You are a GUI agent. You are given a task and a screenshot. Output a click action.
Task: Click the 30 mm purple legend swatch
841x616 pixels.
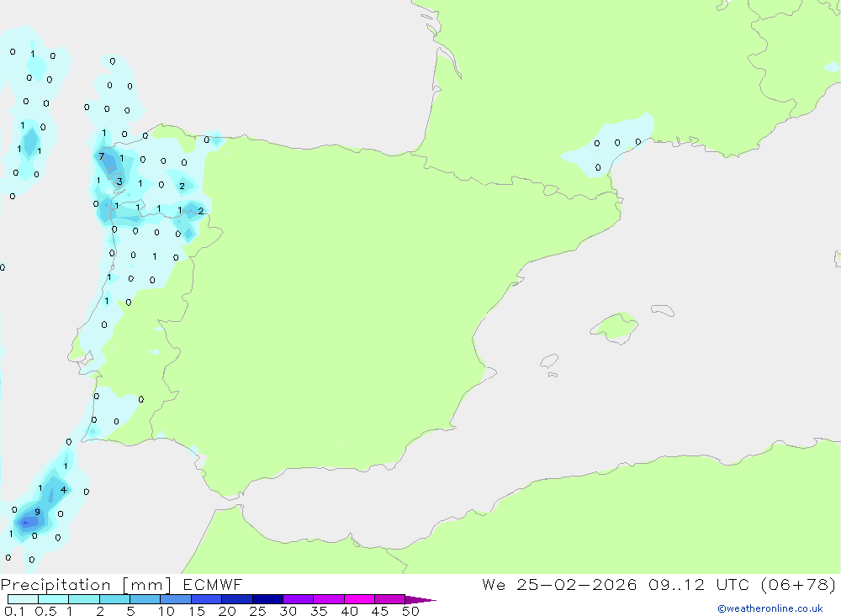click(x=298, y=599)
